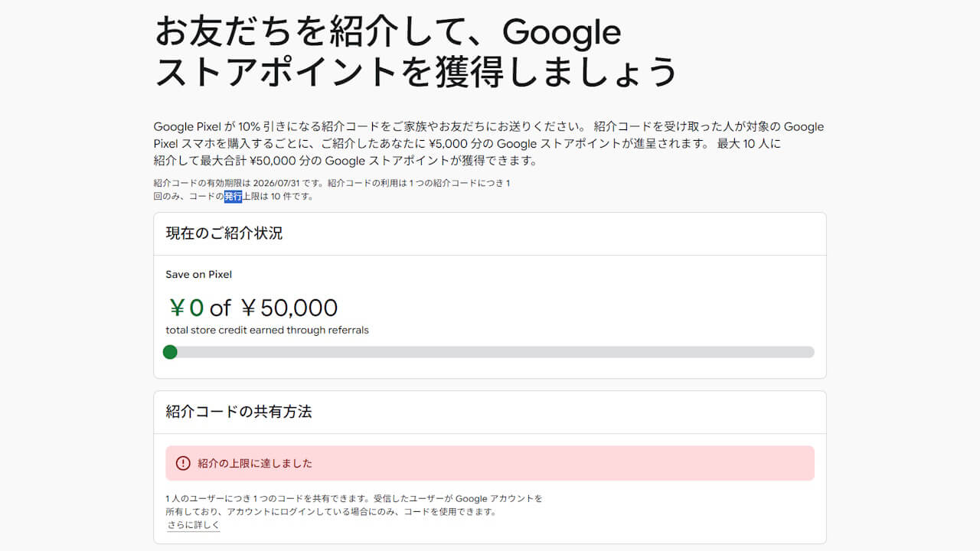The height and width of the screenshot is (551, 980).
Task: Click the 上限は 10 件です limit text
Action: [278, 197]
